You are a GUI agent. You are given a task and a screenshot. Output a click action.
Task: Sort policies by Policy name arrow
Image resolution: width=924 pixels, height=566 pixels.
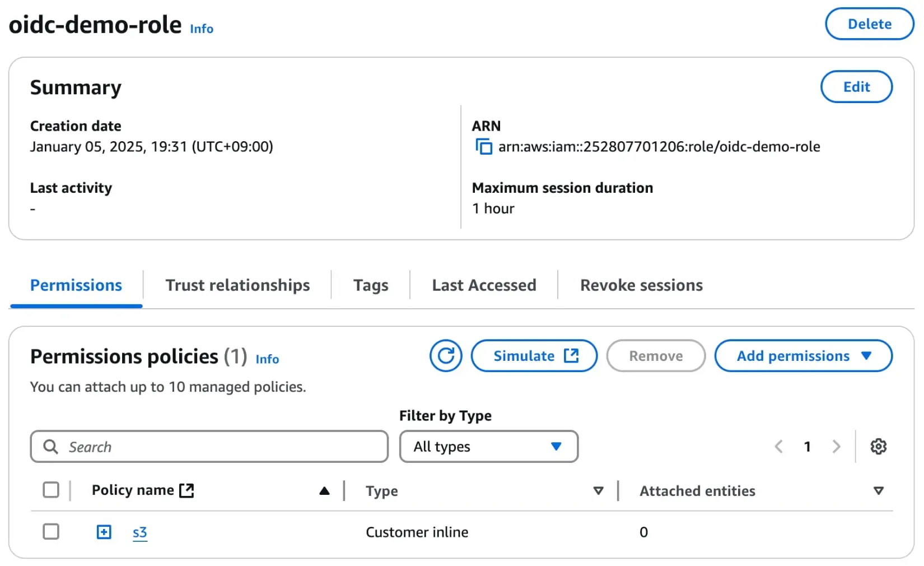[324, 491]
